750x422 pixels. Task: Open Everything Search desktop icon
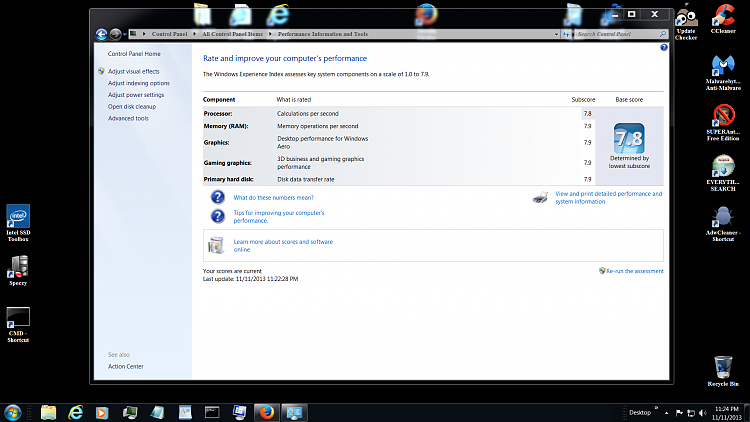(x=723, y=173)
